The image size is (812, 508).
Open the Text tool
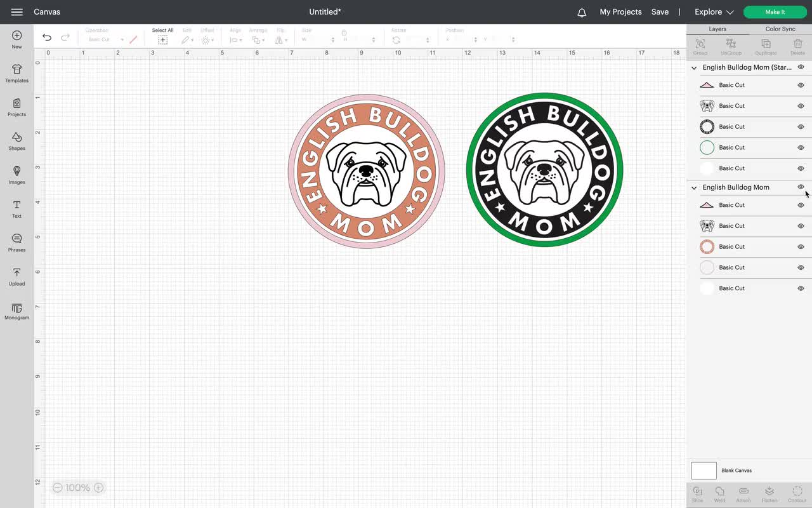tap(16, 208)
